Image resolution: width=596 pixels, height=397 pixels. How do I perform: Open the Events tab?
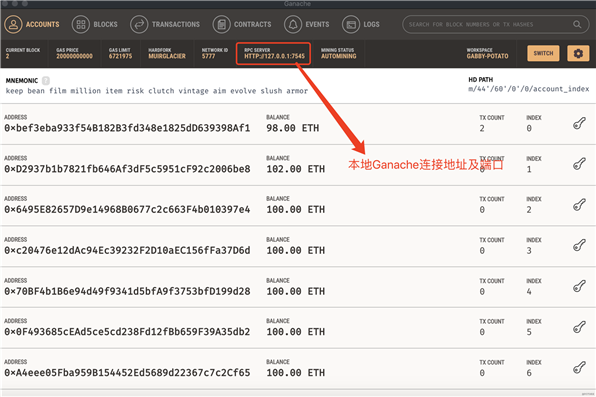[307, 24]
